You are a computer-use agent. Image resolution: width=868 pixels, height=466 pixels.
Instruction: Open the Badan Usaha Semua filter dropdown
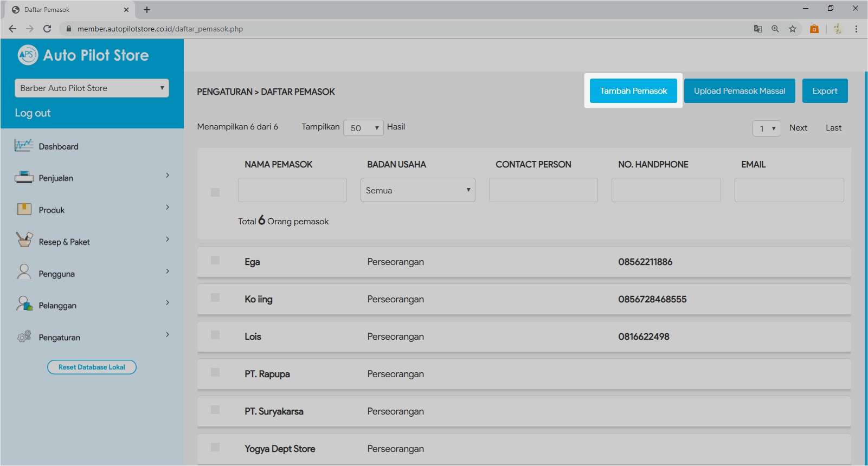coord(417,190)
